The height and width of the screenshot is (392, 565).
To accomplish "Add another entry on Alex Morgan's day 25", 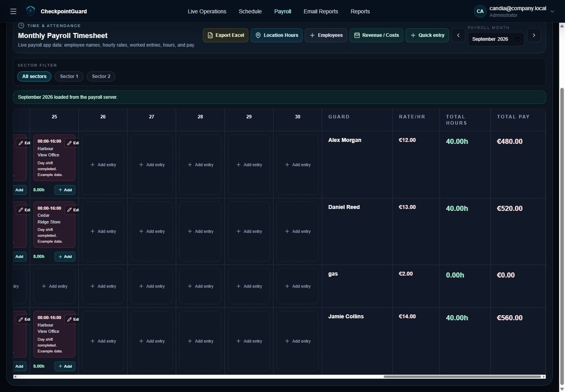I will (65, 190).
